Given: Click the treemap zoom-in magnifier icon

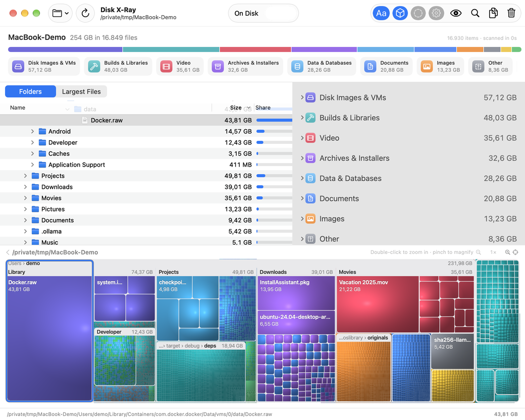Looking at the screenshot, I should point(508,252).
